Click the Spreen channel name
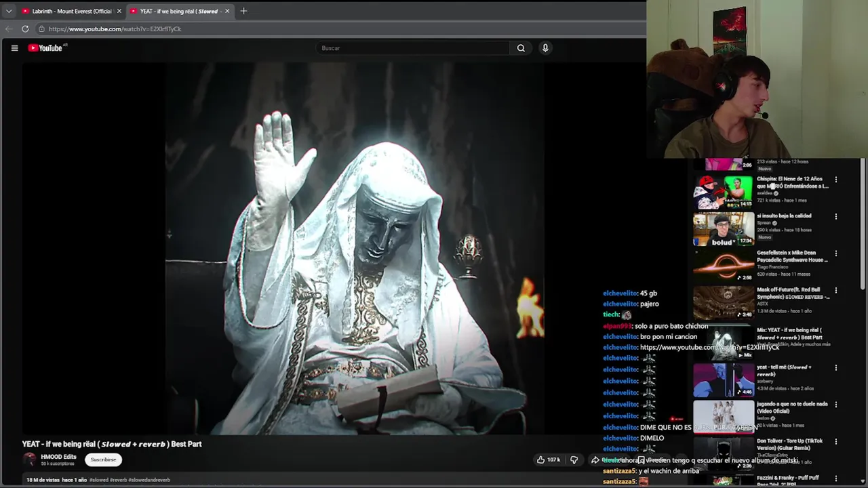The width and height of the screenshot is (868, 488). 765,223
